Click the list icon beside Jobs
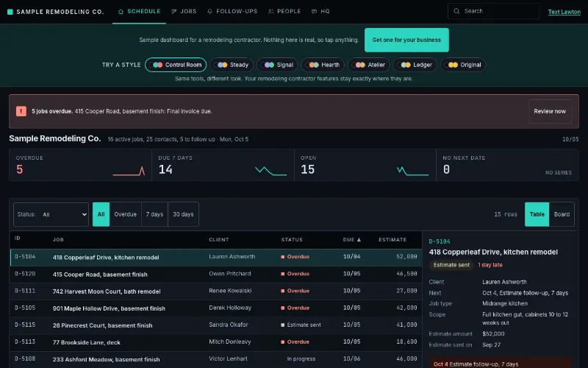Image resolution: width=588 pixels, height=368 pixels. [x=174, y=12]
